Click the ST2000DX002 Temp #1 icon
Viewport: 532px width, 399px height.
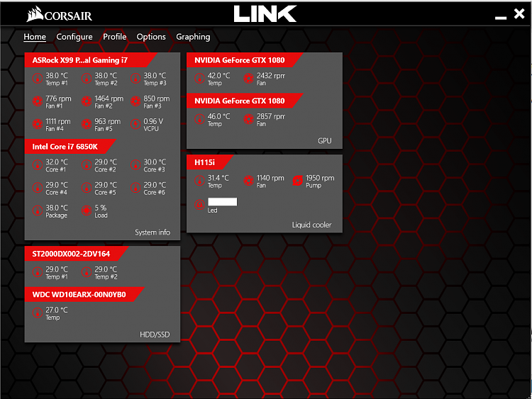click(38, 272)
